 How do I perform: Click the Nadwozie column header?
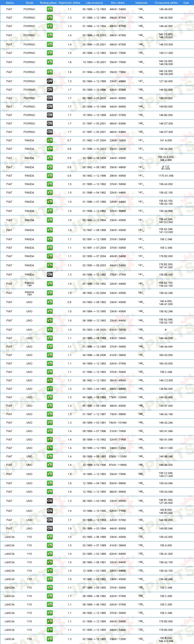point(141,3)
